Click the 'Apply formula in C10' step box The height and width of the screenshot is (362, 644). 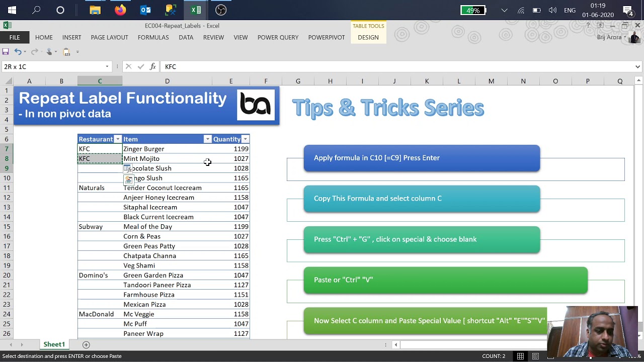point(422,158)
